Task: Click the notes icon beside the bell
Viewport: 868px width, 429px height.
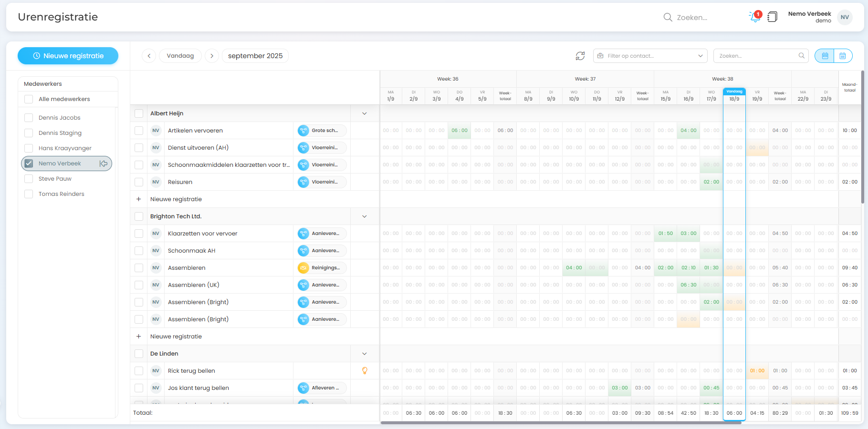Action: coord(772,17)
